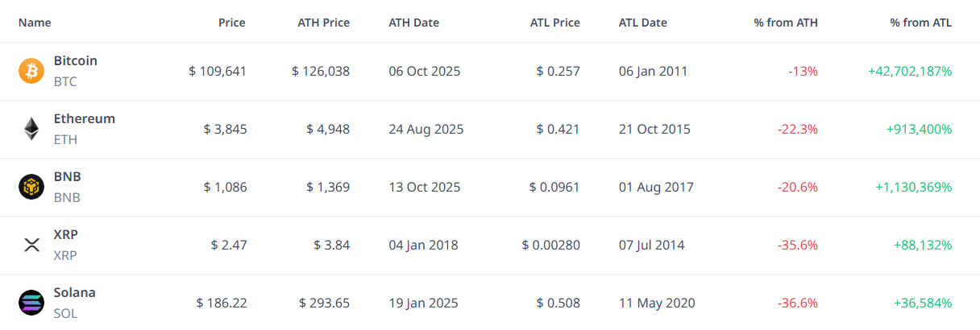
Task: Click the Bitcoin logo icon
Action: click(x=31, y=71)
